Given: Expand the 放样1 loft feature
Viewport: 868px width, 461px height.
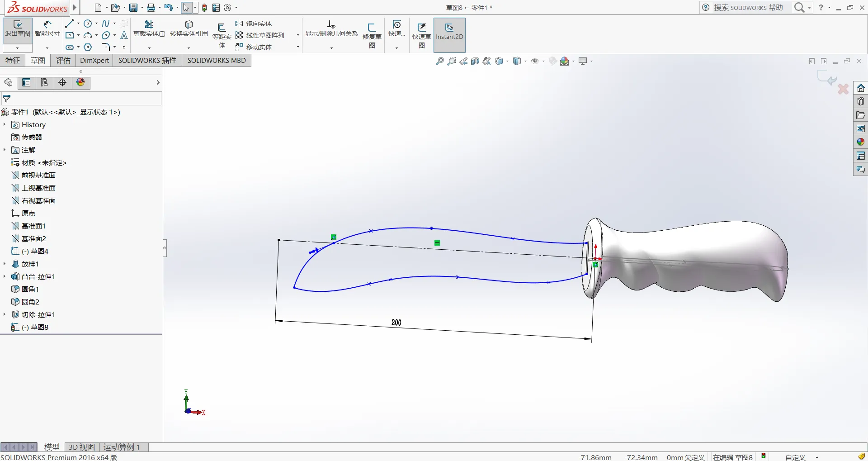Looking at the screenshot, I should [5, 264].
